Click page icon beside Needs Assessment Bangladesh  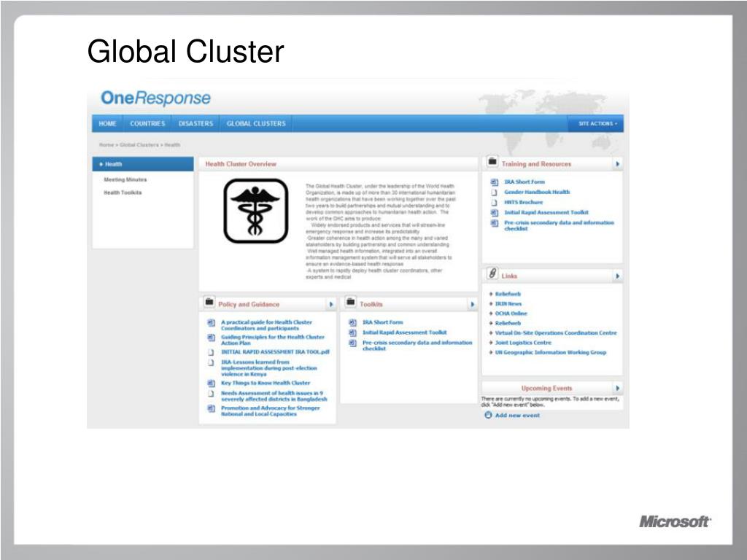tap(211, 394)
